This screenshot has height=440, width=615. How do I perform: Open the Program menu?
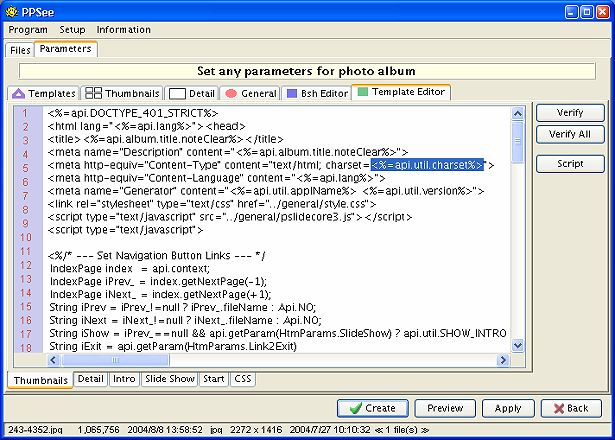(x=28, y=30)
